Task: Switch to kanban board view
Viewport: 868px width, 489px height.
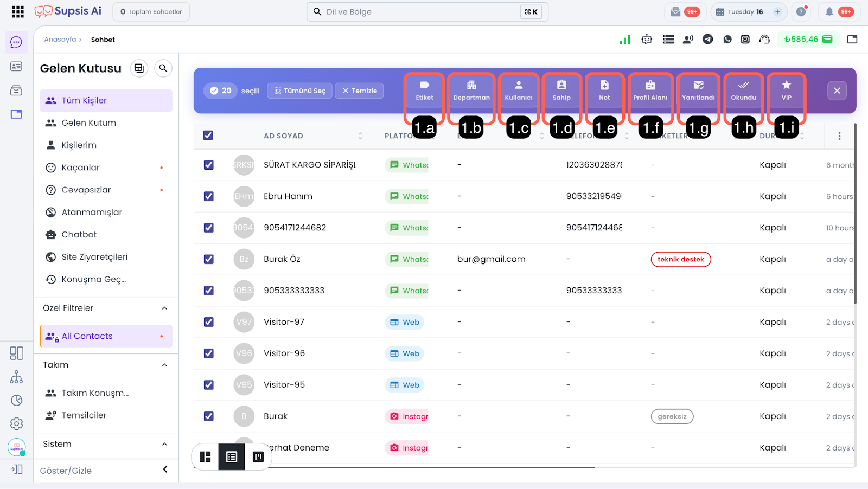Action: [x=258, y=457]
